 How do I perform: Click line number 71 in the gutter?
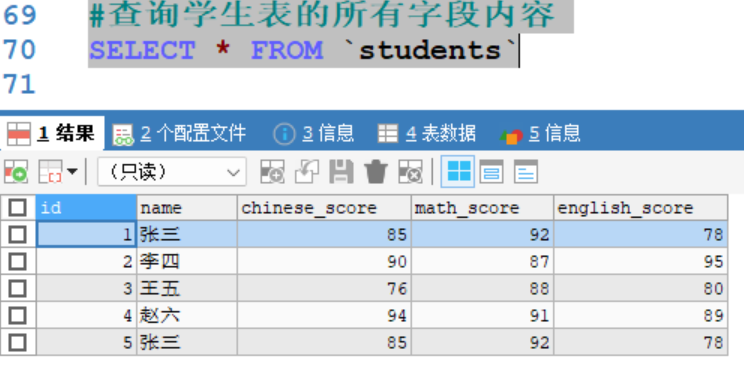click(19, 84)
